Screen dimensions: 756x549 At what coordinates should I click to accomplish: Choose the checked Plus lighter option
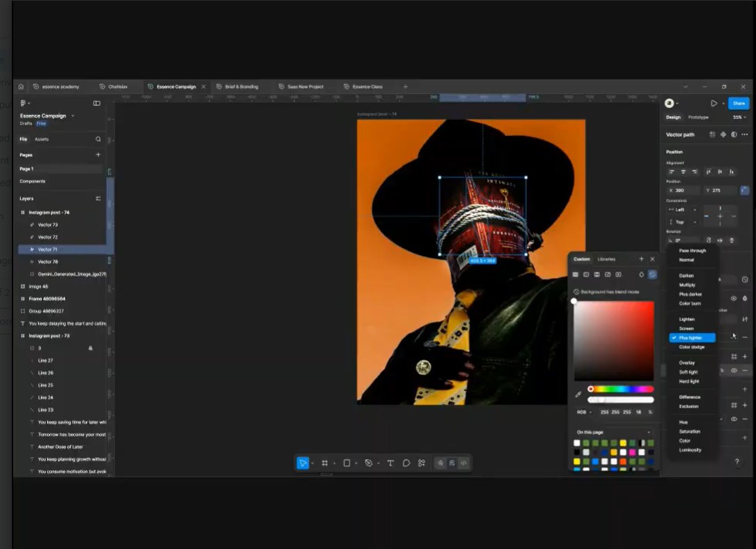click(x=692, y=338)
